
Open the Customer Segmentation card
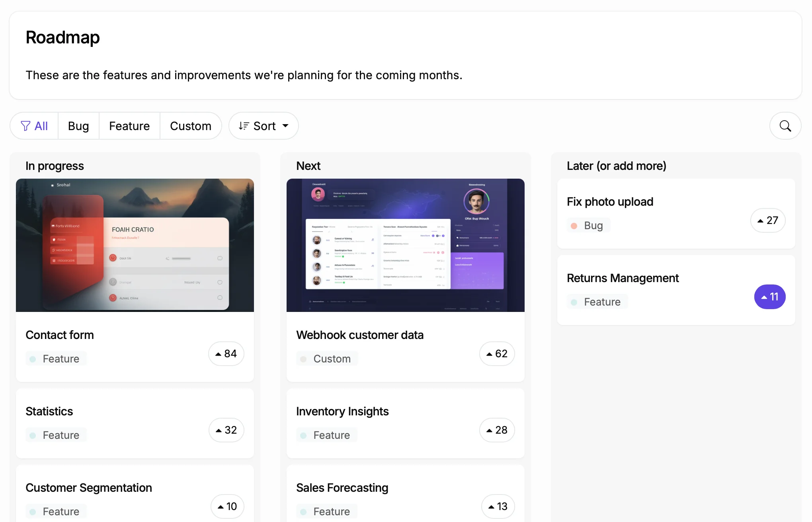pyautogui.click(x=89, y=487)
